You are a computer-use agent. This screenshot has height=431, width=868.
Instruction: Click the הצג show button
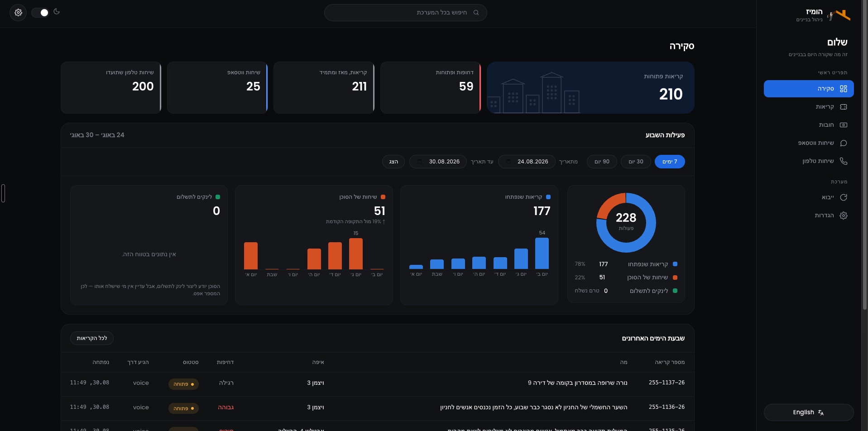click(393, 162)
